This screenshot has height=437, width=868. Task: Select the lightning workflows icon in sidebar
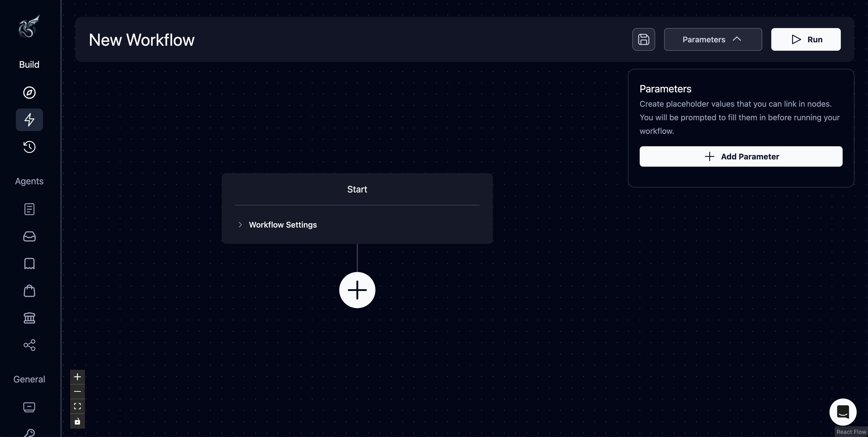29,120
